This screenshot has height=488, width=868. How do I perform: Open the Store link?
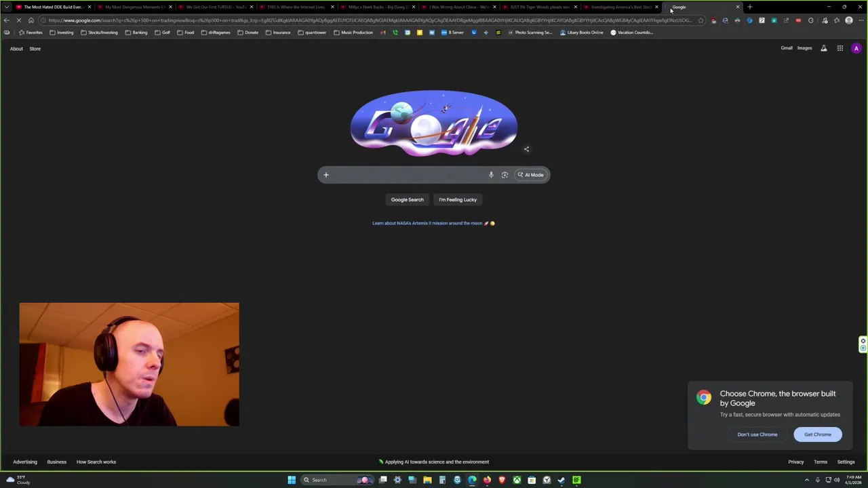(x=35, y=49)
